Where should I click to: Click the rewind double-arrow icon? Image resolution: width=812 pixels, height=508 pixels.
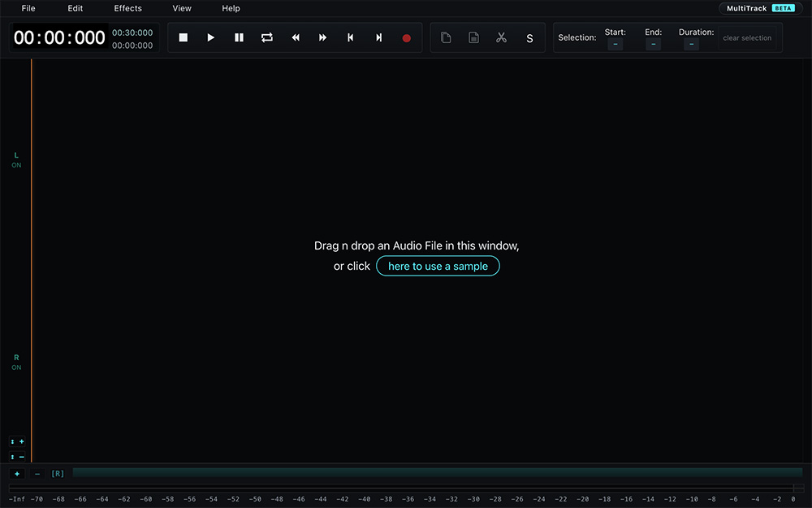click(296, 37)
